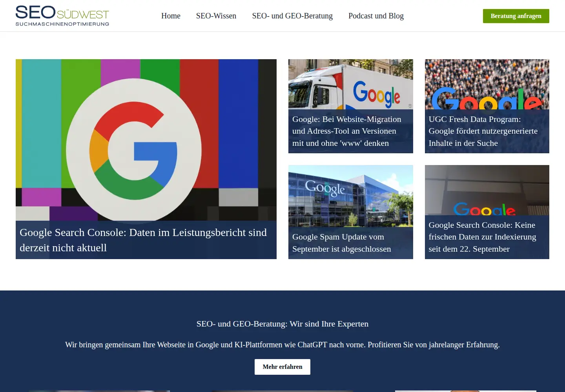Screen dimensions: 565x392
Task: Click the Mehr erfahren button
Action: [x=282, y=367]
